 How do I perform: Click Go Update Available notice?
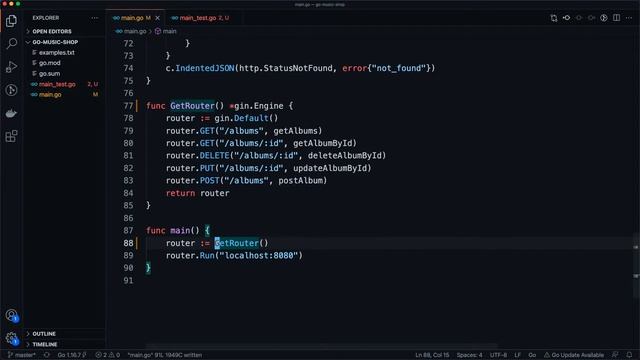[574, 355]
